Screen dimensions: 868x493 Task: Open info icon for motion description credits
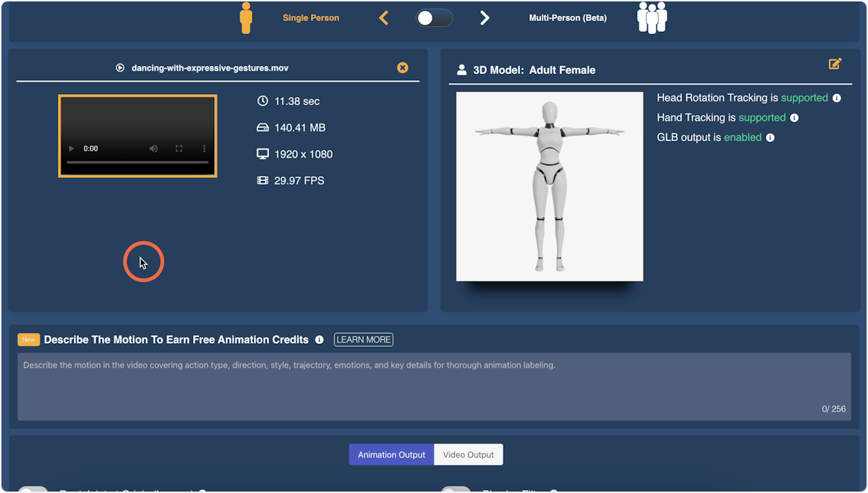point(320,340)
